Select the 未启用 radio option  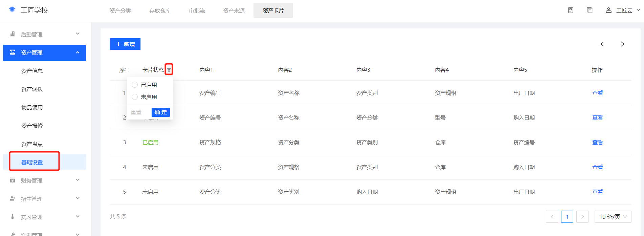[135, 97]
